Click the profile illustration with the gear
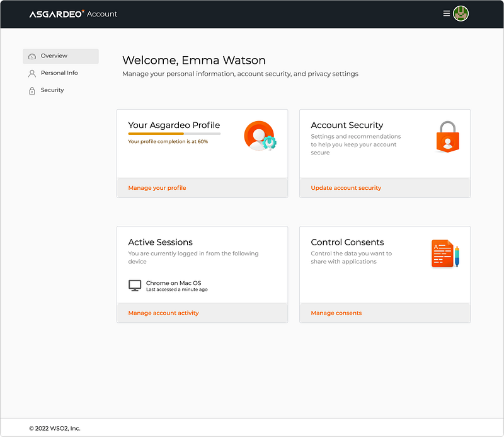This screenshot has width=504, height=437. (x=260, y=136)
